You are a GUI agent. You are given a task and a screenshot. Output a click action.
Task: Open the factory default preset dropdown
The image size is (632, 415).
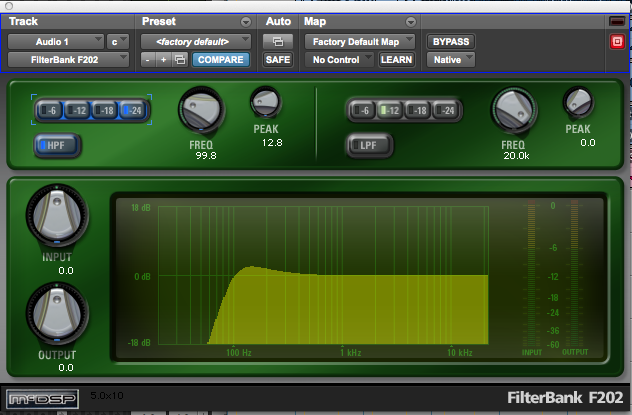pyautogui.click(x=196, y=41)
